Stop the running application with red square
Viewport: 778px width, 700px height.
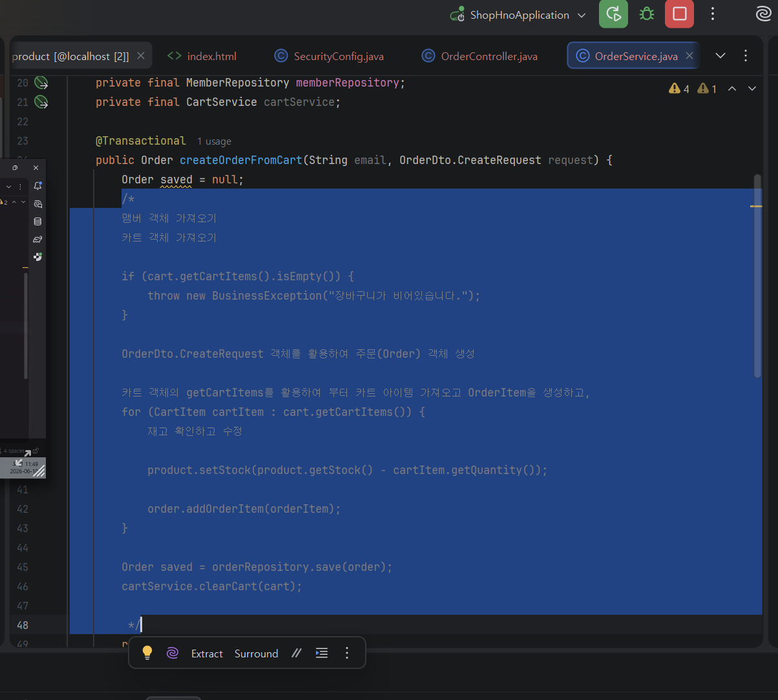[679, 14]
